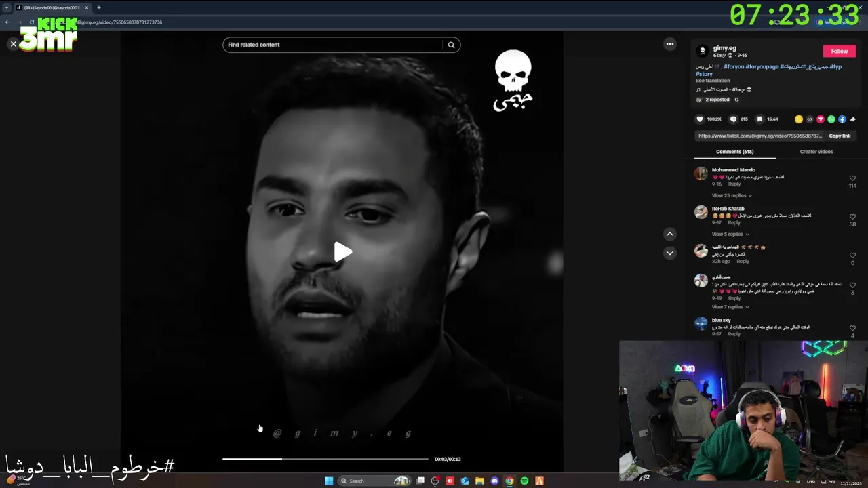This screenshot has width=868, height=488.
Task: Close the Sayoda TikTok browser tab
Action: tap(87, 8)
